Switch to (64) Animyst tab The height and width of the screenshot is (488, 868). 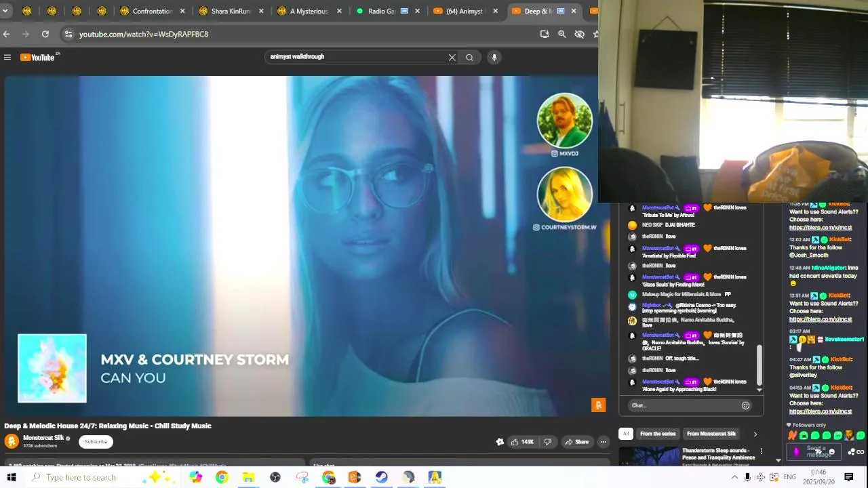click(x=465, y=11)
